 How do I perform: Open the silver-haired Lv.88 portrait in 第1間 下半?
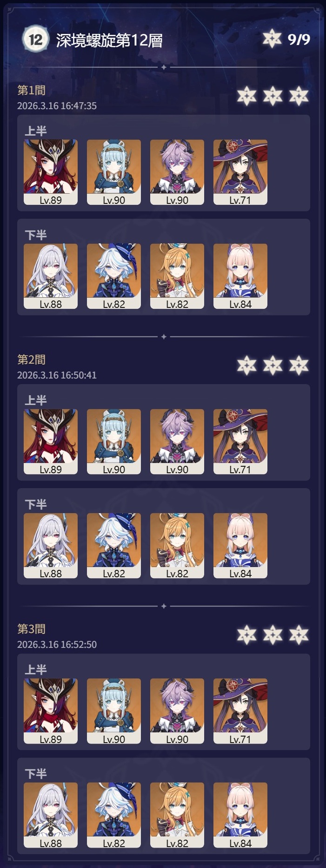[51, 276]
